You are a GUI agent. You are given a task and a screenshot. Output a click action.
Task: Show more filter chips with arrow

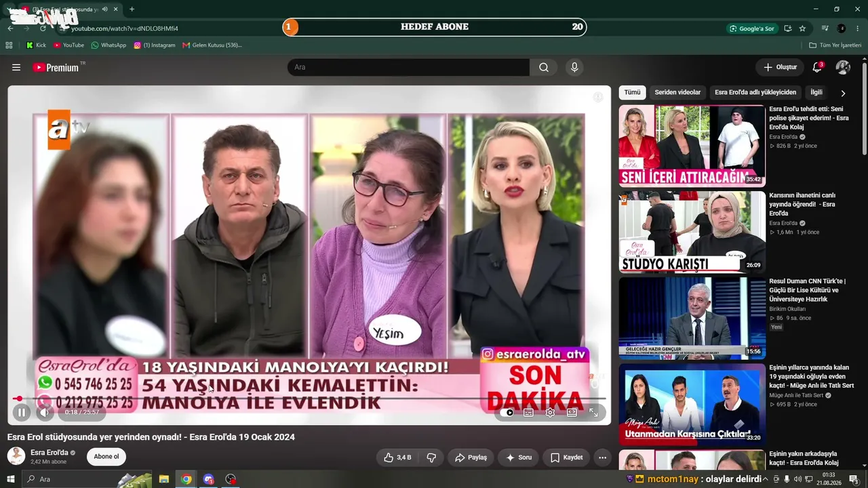[843, 93]
